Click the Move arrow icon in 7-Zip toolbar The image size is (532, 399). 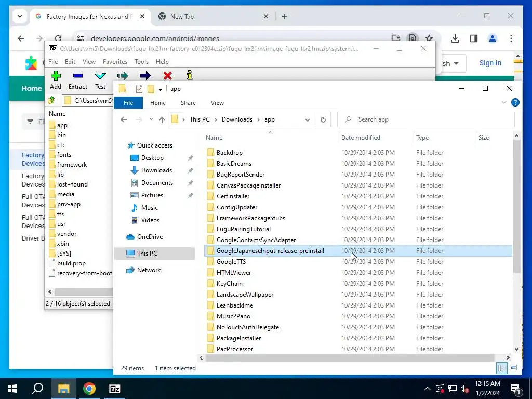[x=145, y=75]
